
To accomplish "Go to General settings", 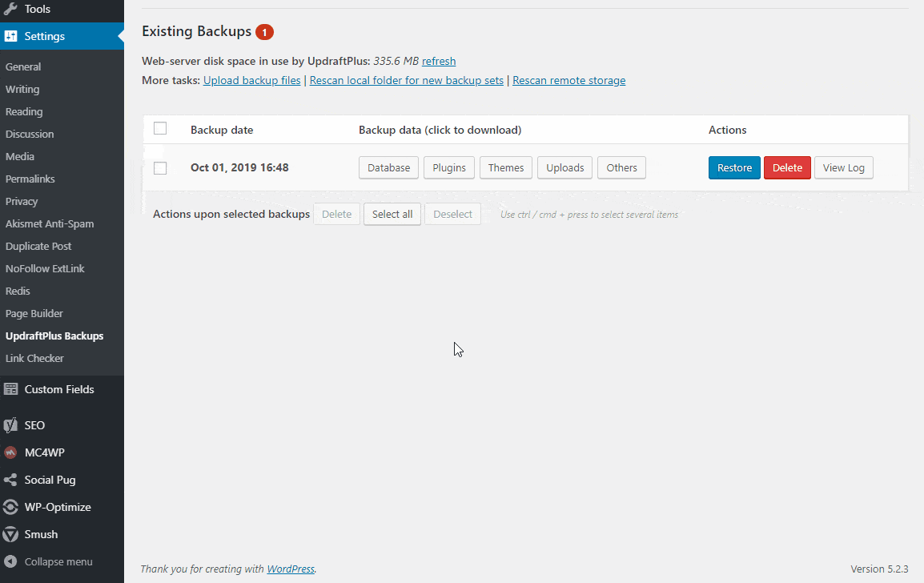I will tap(23, 66).
